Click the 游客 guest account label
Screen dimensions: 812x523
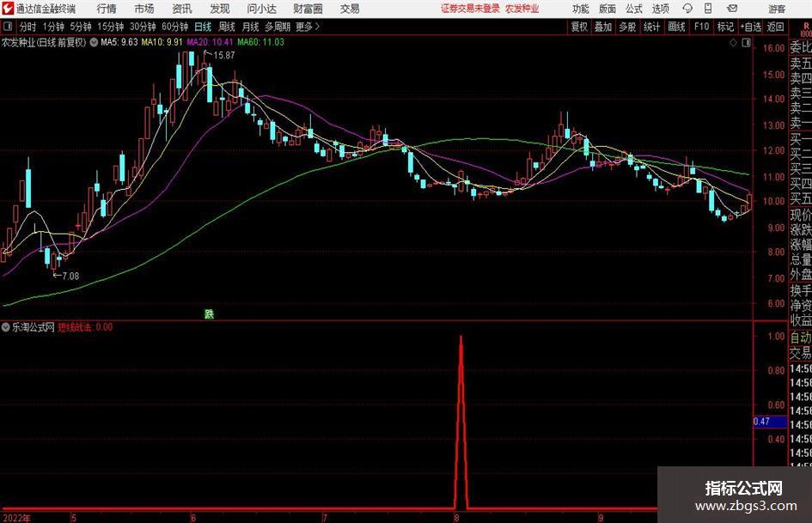coord(777,9)
